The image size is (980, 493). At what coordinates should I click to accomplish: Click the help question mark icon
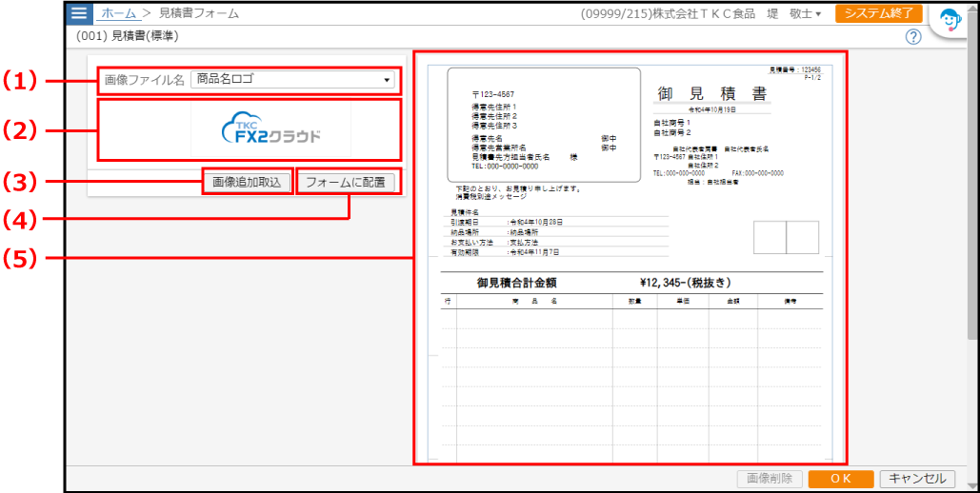pos(913,37)
